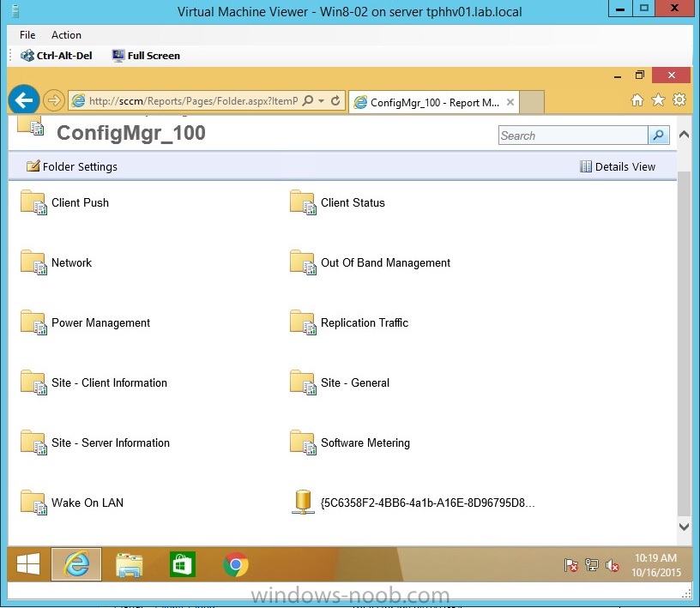Click the Internet Explorer forward arrow
This screenshot has height=608, width=700.
click(x=53, y=100)
